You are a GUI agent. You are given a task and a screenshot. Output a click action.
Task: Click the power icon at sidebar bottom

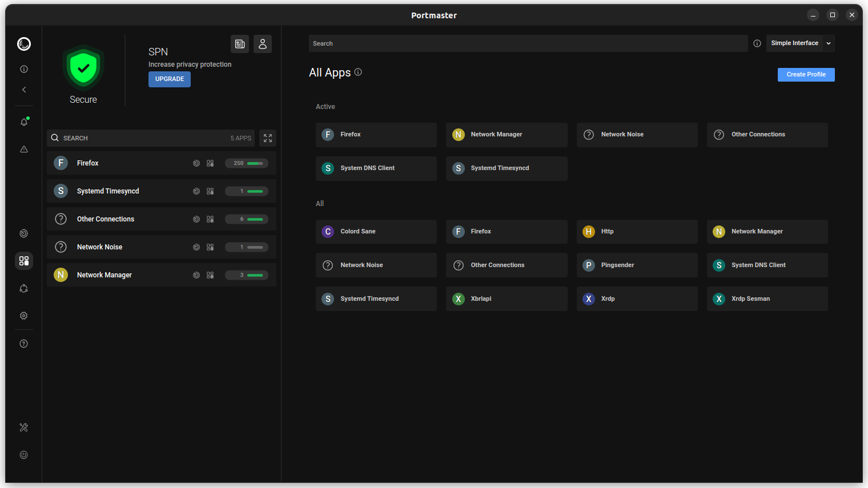[24, 455]
